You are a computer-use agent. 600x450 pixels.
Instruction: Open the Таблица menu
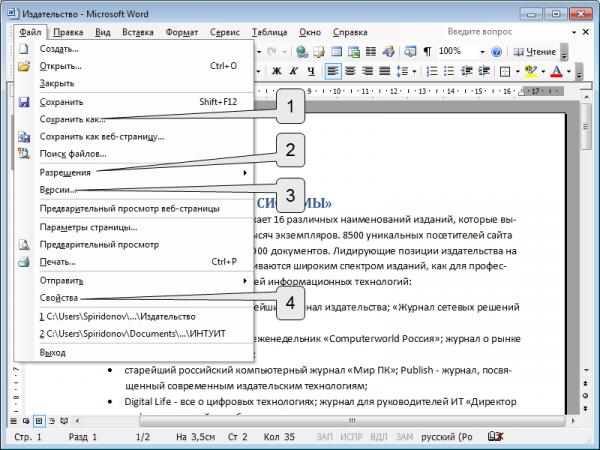click(269, 32)
